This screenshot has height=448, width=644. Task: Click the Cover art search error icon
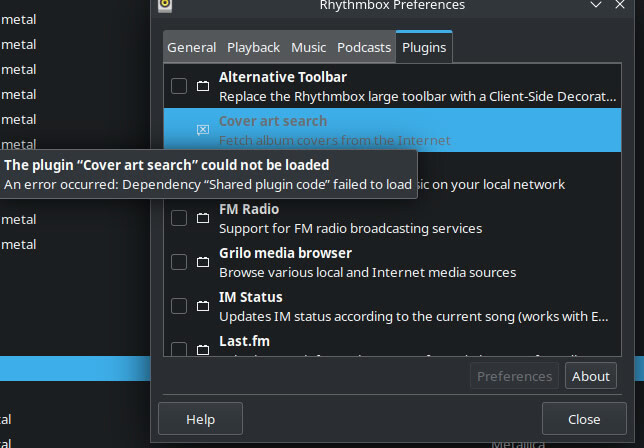click(x=202, y=130)
